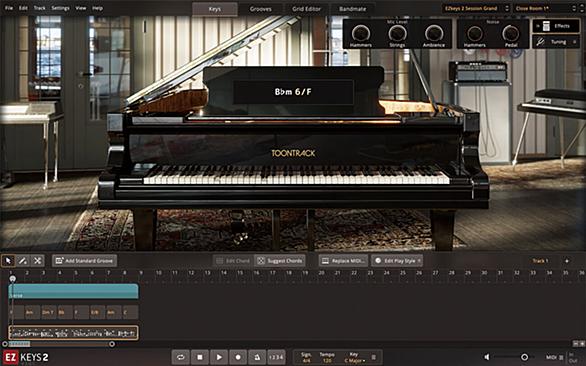Click the Replace MIDI button

click(343, 261)
